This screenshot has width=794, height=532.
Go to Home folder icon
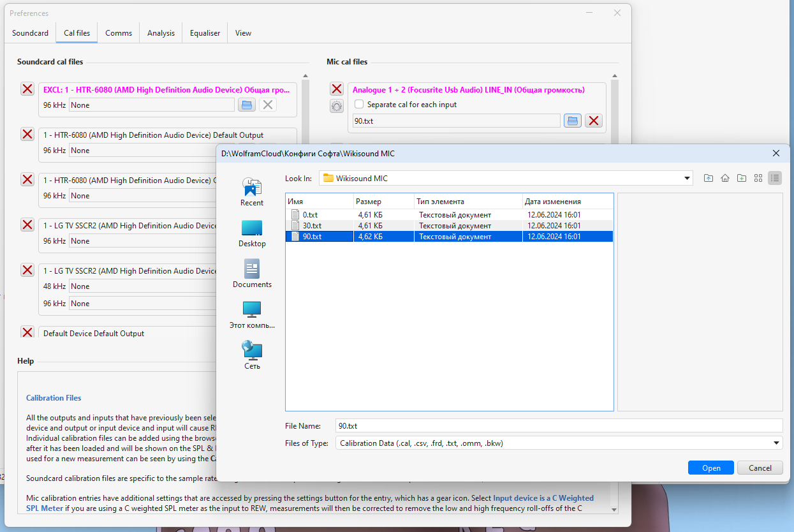725,179
